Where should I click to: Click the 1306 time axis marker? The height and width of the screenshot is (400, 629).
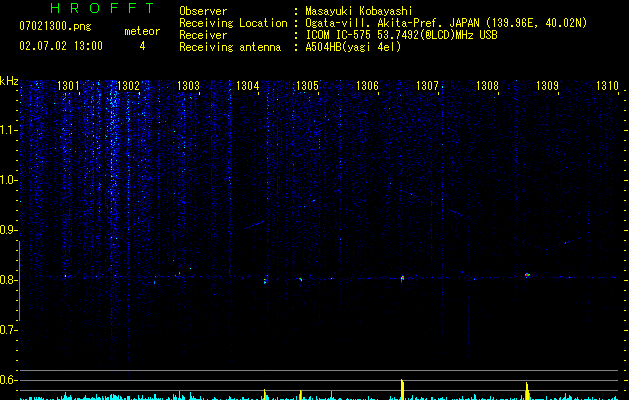click(367, 86)
